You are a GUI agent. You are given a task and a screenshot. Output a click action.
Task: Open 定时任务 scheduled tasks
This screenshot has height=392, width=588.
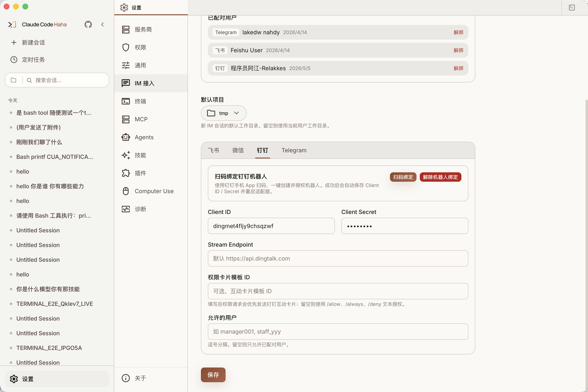pos(57,59)
